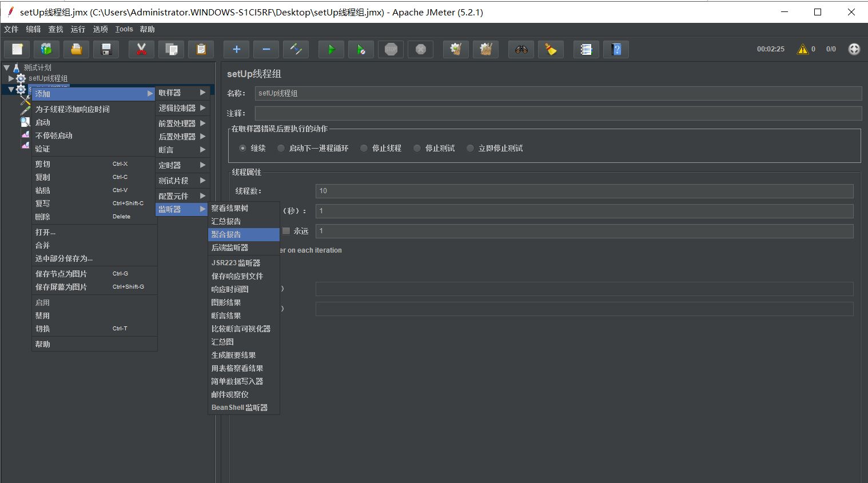Click the setUp线程组 tree row

click(48, 78)
